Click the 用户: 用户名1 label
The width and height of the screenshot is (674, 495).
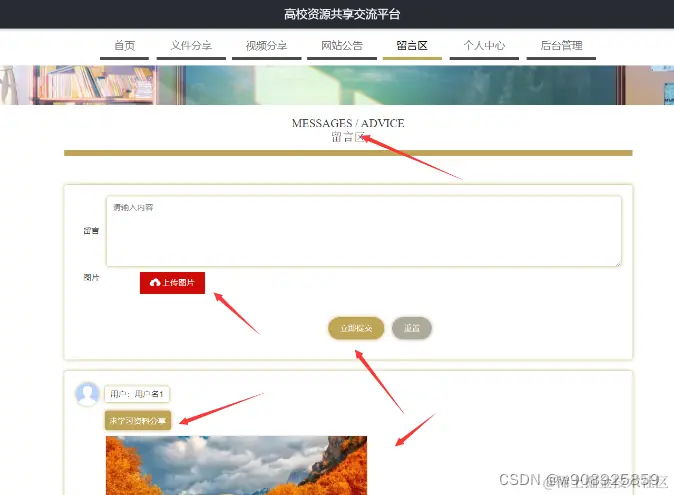[137, 394]
